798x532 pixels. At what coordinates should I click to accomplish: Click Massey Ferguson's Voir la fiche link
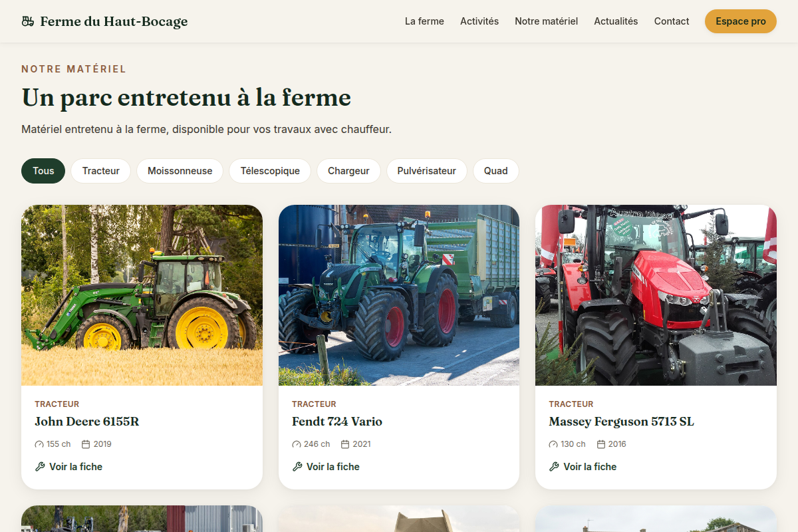tap(583, 467)
